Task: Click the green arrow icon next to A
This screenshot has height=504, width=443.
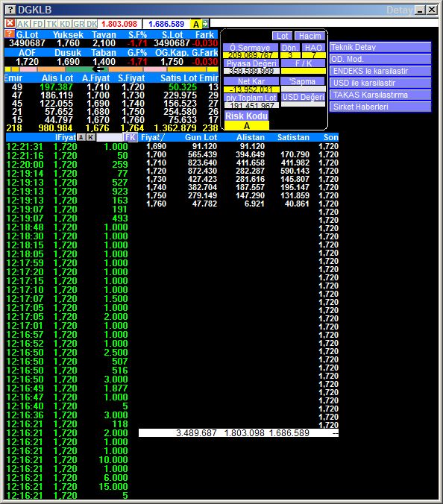Action: [x=205, y=24]
